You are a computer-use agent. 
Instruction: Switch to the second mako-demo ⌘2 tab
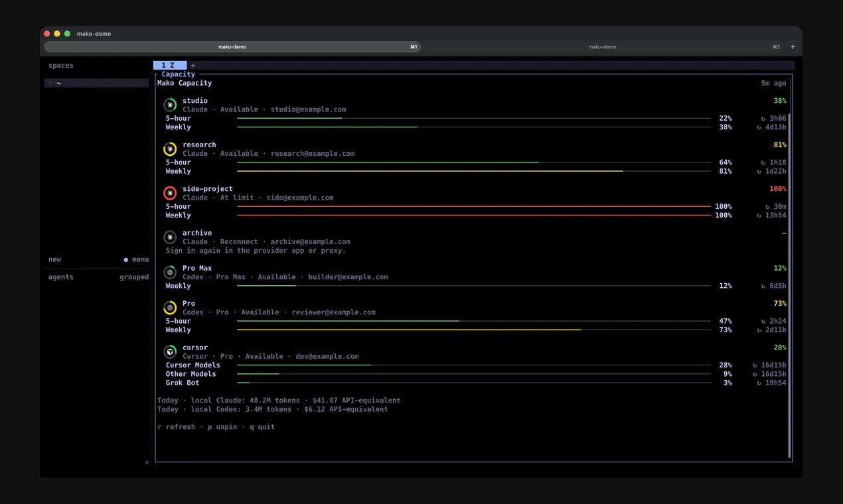[603, 47]
